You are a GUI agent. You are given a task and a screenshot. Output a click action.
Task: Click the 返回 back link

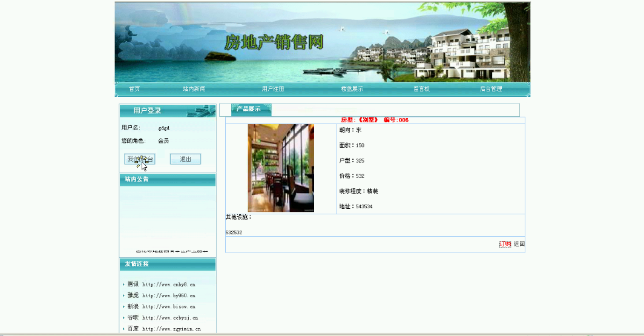tap(519, 244)
